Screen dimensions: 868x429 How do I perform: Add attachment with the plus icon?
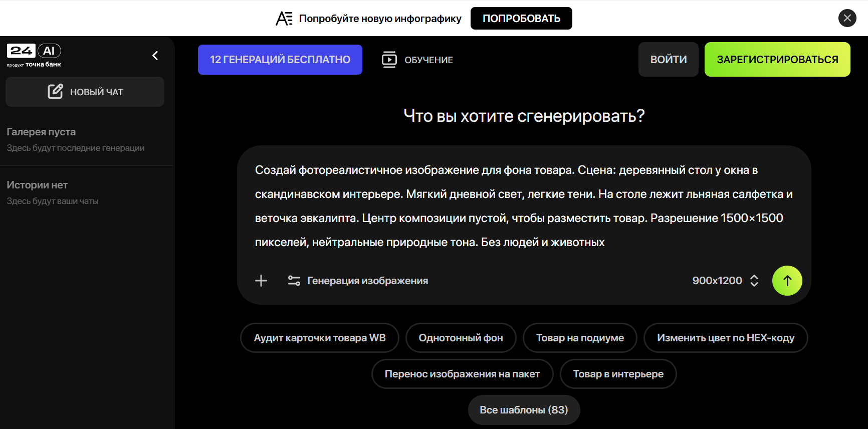[x=261, y=281]
